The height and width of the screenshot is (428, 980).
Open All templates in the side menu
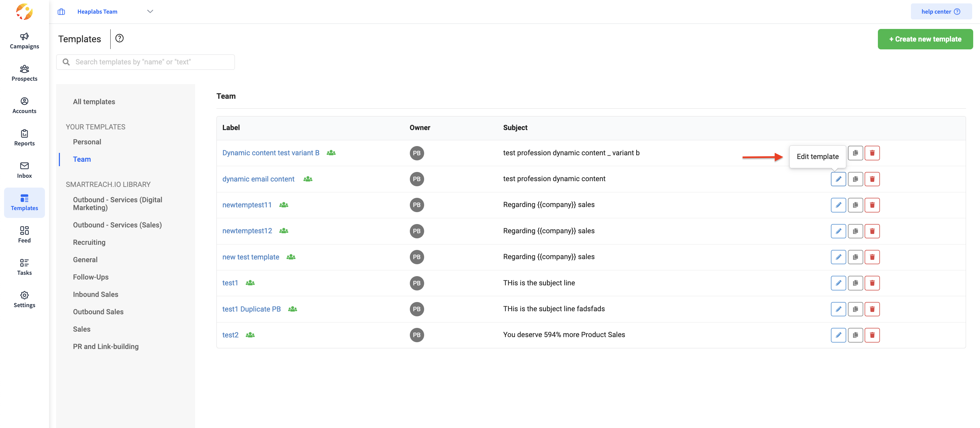(94, 101)
